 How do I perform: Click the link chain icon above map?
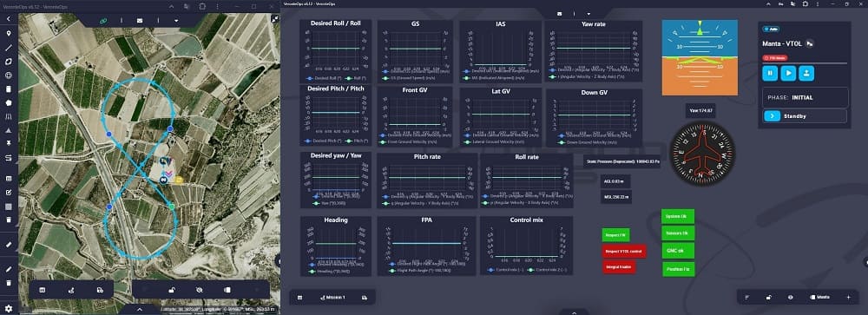tap(103, 21)
